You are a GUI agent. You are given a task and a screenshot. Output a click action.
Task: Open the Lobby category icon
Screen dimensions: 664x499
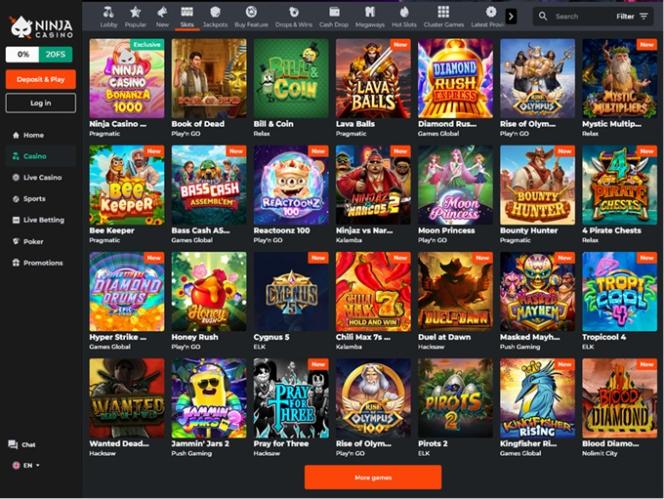point(108,12)
